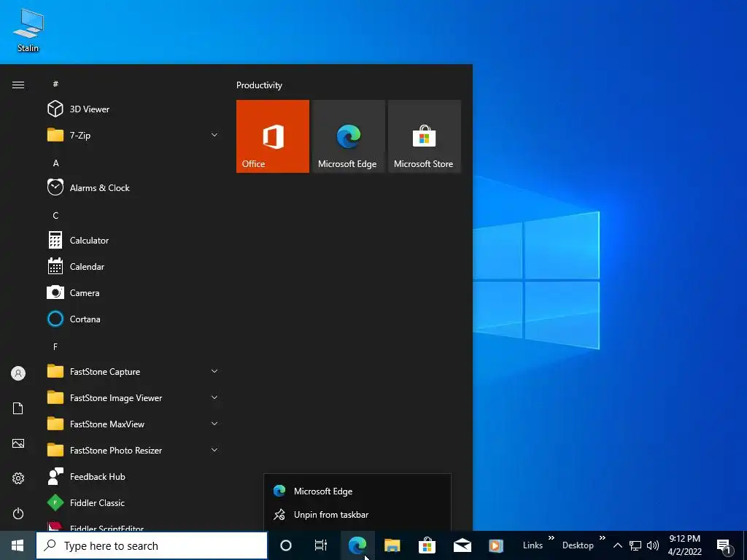747x560 pixels.
Task: Open the user account icon in Start sidebar
Action: tap(18, 373)
